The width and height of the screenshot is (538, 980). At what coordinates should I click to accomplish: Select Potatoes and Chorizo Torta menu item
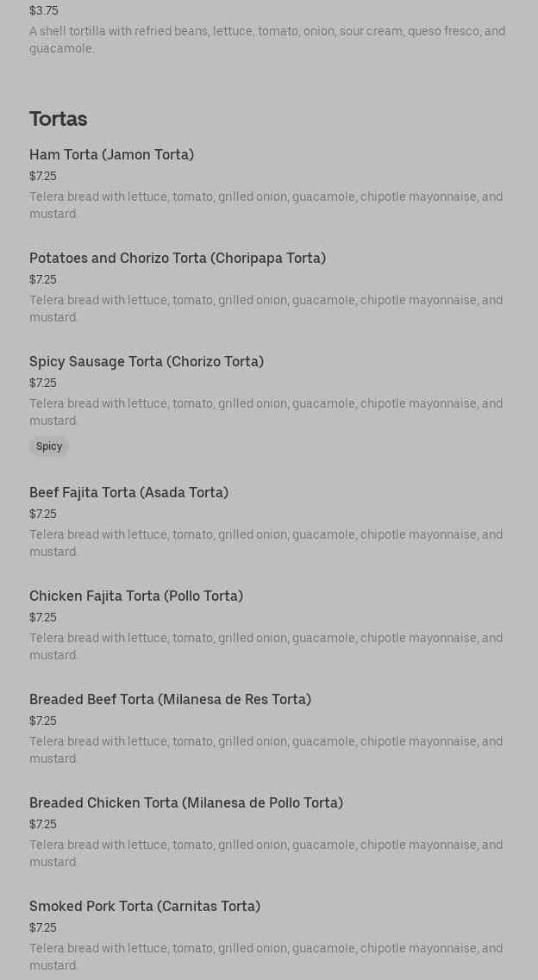point(177,259)
